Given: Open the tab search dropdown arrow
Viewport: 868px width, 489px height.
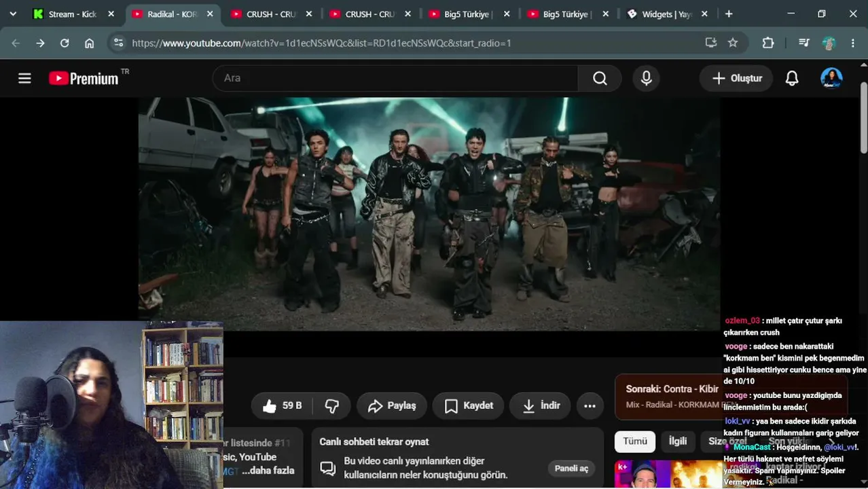Looking at the screenshot, I should 12,14.
